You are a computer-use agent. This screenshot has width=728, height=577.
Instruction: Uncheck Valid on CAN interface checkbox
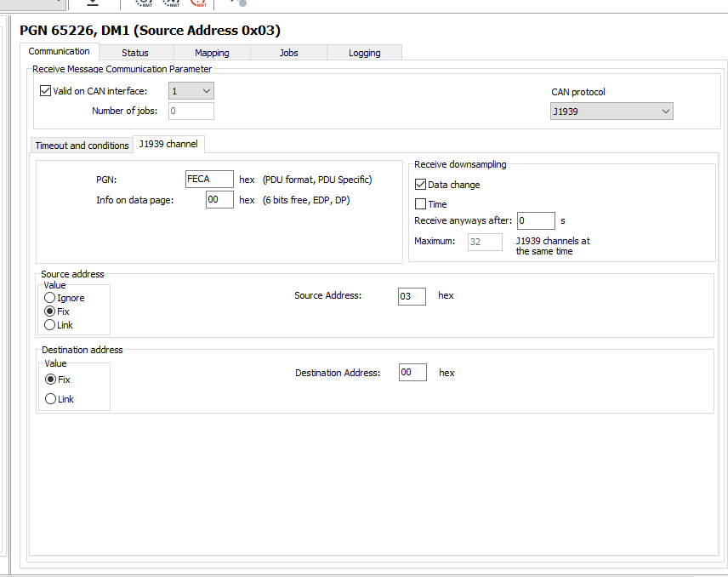point(46,91)
